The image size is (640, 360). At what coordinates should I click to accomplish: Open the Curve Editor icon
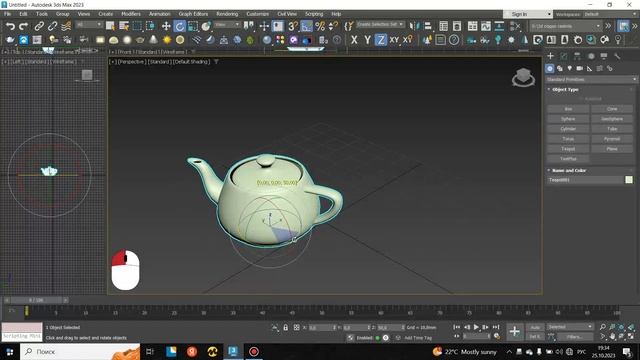pyautogui.click(x=486, y=26)
